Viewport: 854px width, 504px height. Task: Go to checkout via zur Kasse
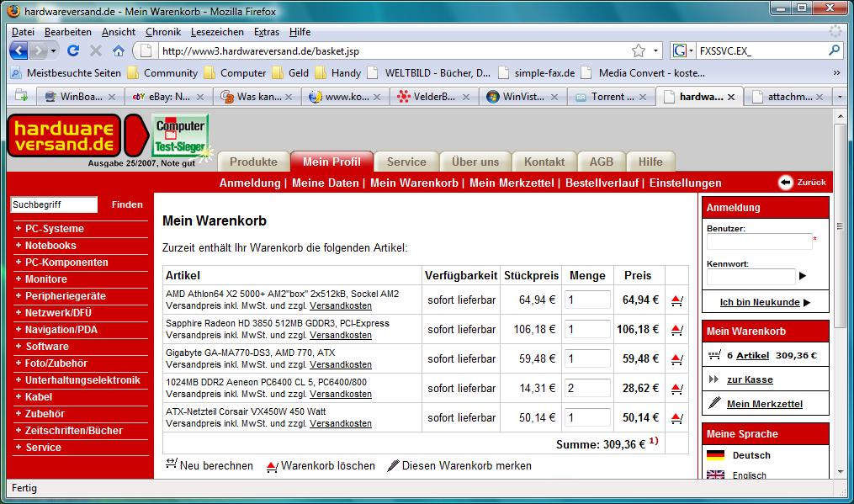[750, 379]
